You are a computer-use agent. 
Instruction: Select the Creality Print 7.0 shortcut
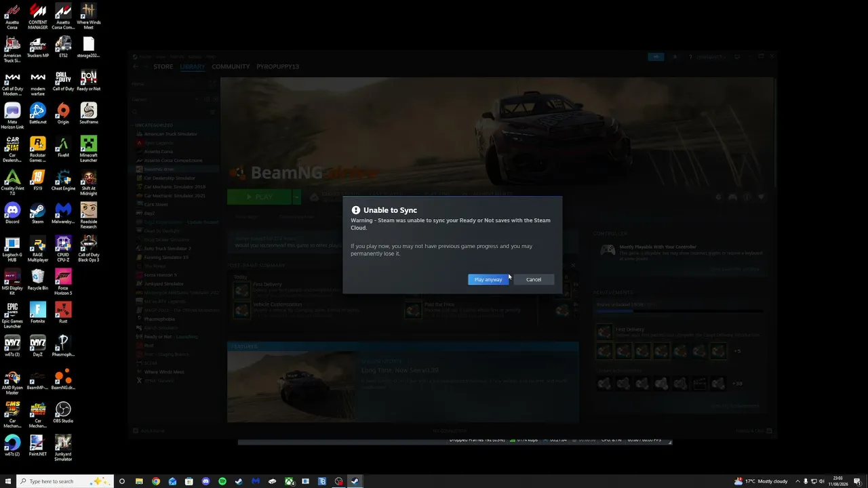[12, 183]
